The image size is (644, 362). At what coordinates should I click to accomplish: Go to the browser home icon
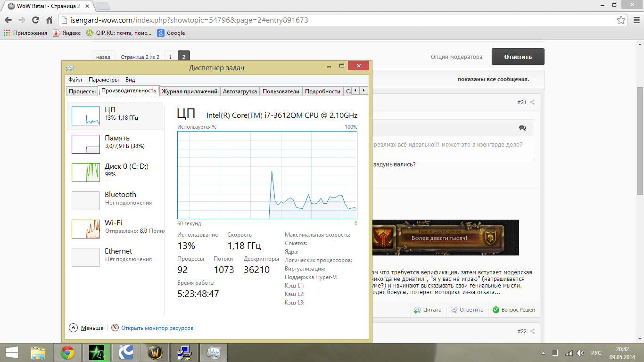49,20
